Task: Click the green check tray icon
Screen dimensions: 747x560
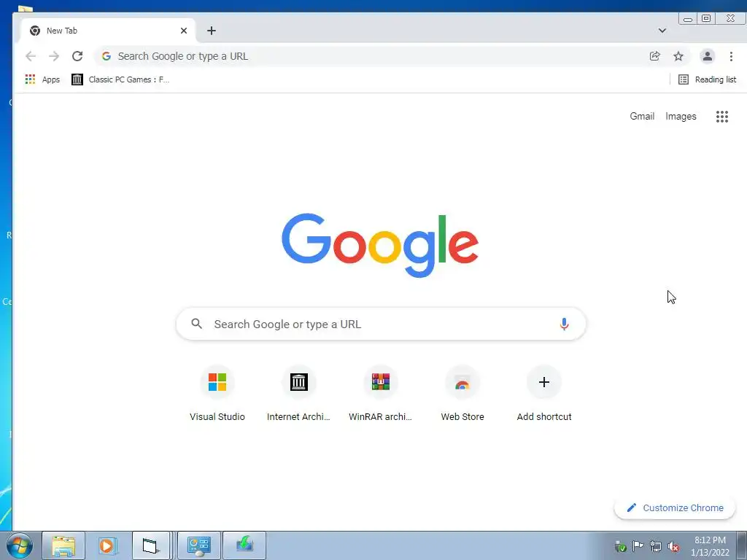Action: click(x=620, y=547)
